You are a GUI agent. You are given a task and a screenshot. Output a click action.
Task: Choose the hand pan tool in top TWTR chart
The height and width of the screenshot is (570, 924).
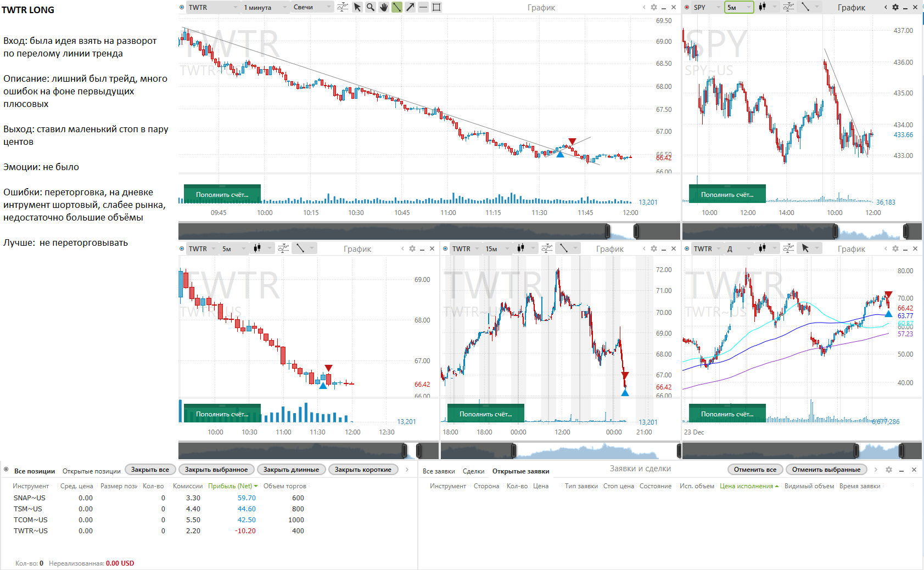384,7
